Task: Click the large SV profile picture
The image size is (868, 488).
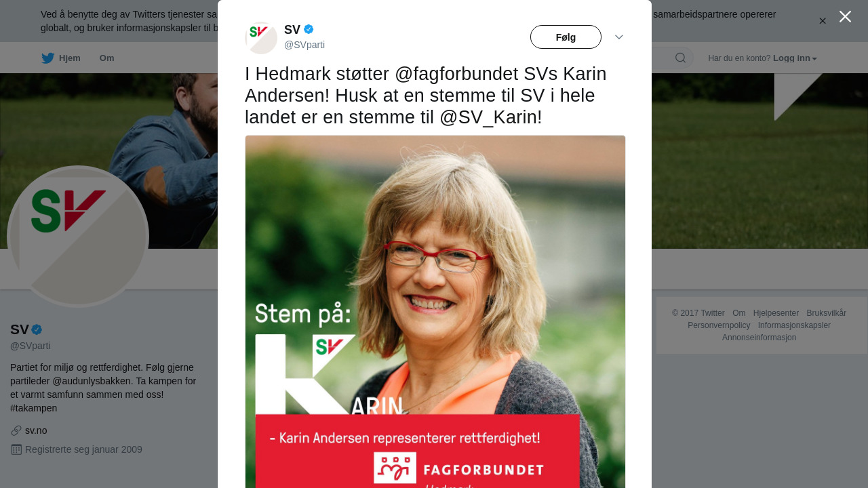Action: tap(78, 237)
